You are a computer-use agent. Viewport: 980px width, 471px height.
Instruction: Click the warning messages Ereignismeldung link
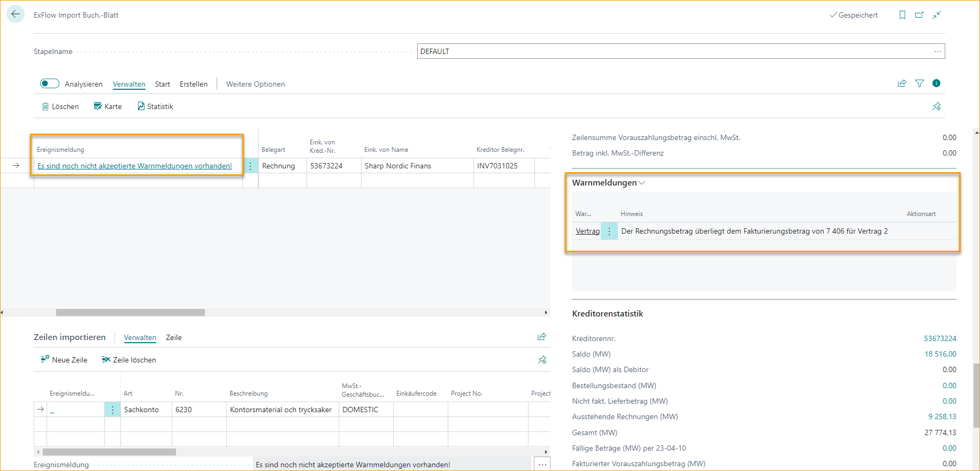point(134,166)
